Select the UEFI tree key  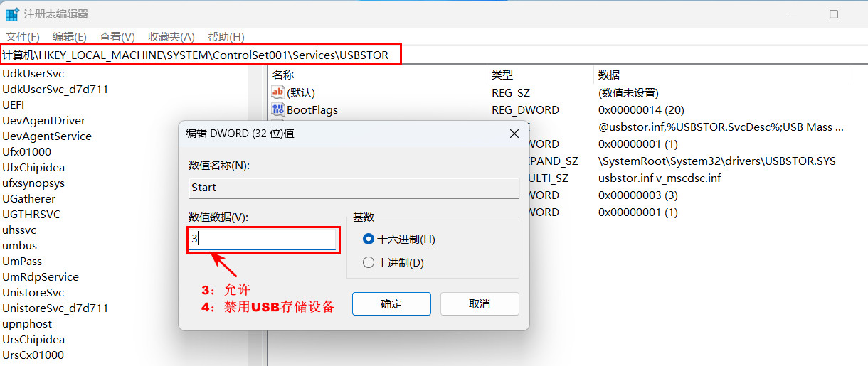pos(14,104)
